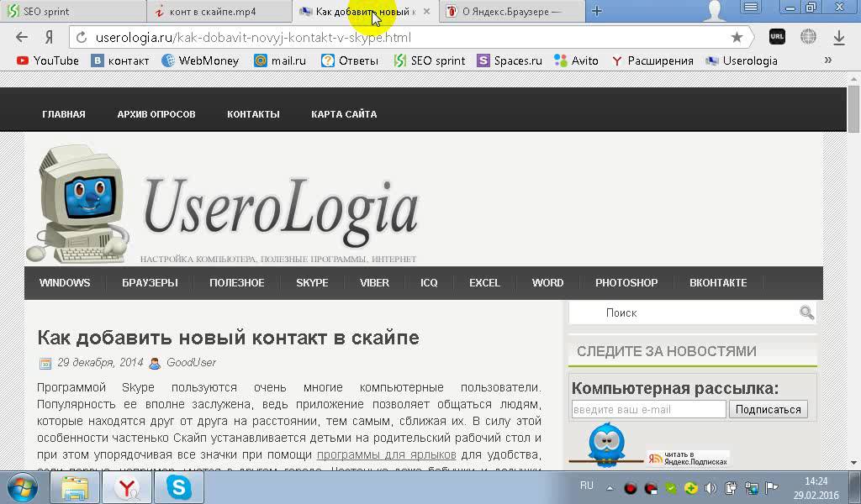
Task: Click the Action Center flag icon
Action: pos(772,487)
